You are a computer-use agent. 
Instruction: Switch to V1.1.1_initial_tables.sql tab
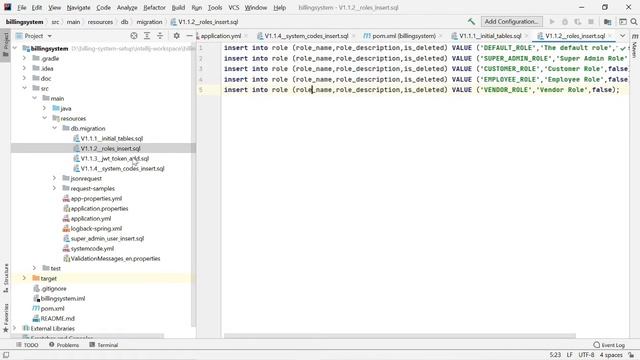490,36
